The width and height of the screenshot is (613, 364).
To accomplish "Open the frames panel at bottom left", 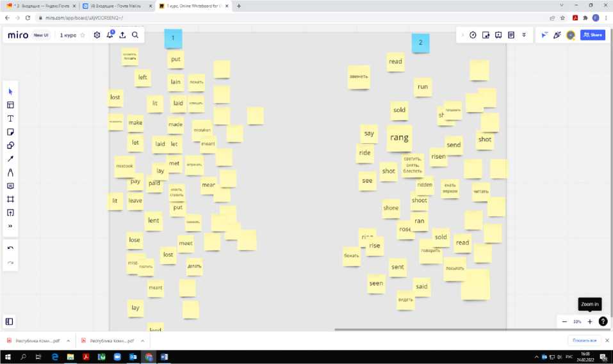I will pos(10,321).
